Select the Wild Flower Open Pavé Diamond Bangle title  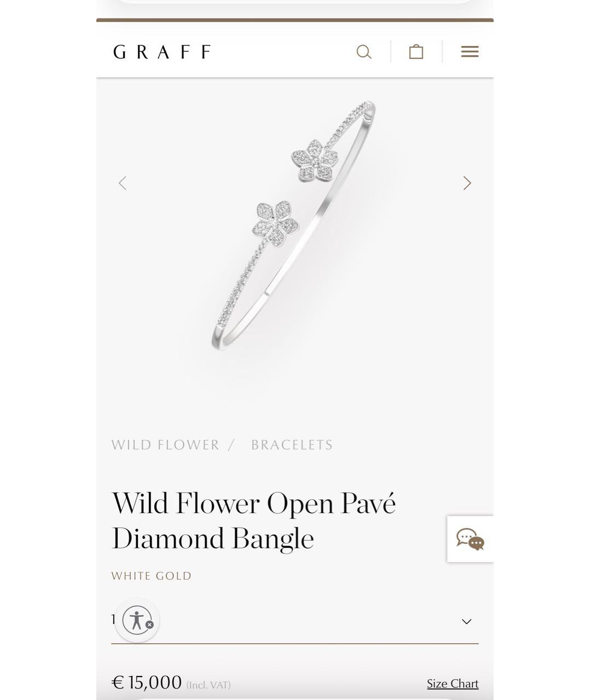(x=254, y=521)
